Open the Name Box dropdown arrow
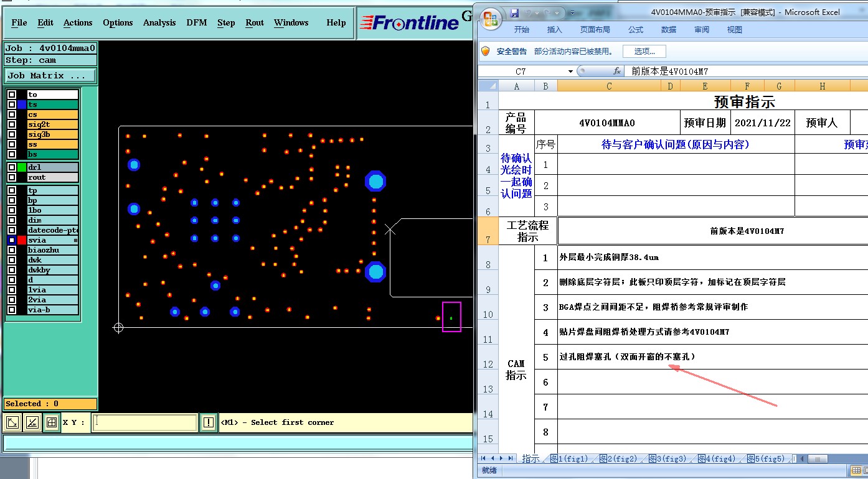This screenshot has height=479, width=868. 570,72
